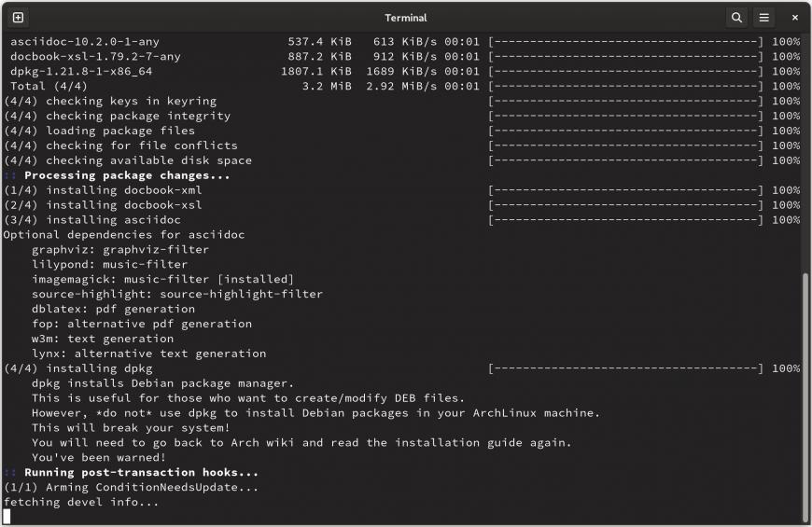Open a new terminal tab
This screenshot has height=527, width=812.
(x=18, y=18)
